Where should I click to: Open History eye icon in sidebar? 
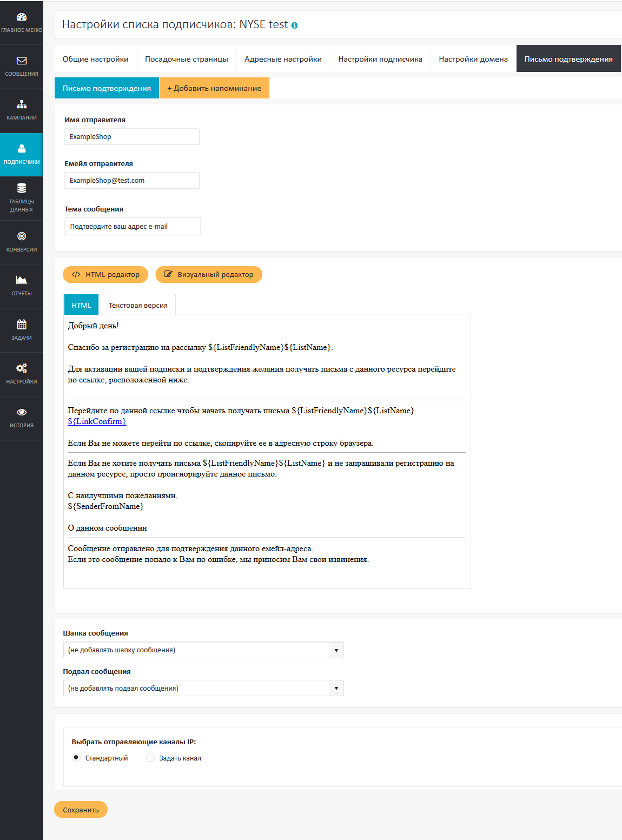click(x=22, y=412)
